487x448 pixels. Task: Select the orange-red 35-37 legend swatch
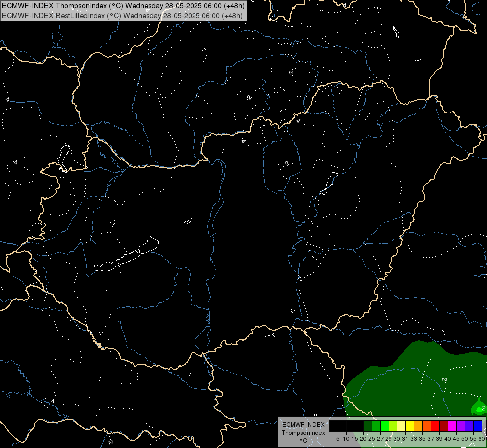click(x=427, y=426)
